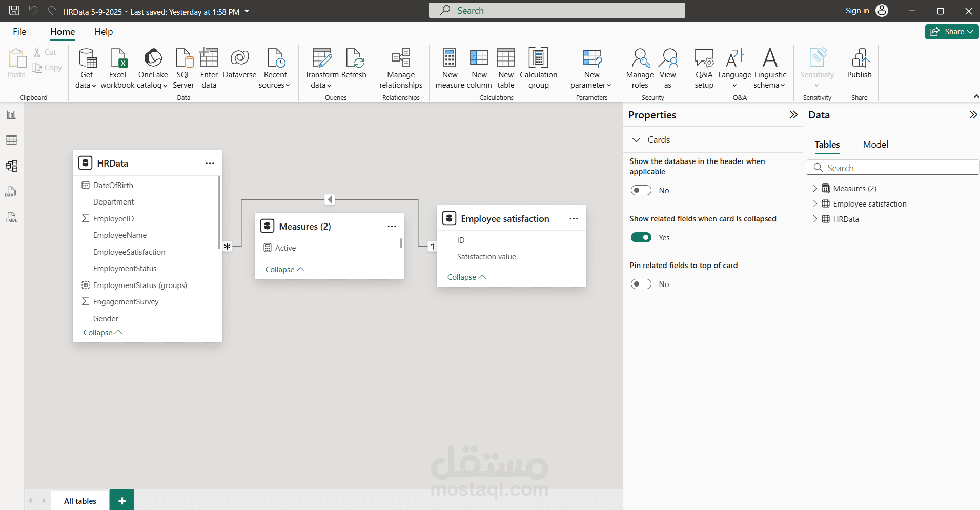The height and width of the screenshot is (510, 980).
Task: Turn off show related fields when collapsed
Action: pos(641,237)
